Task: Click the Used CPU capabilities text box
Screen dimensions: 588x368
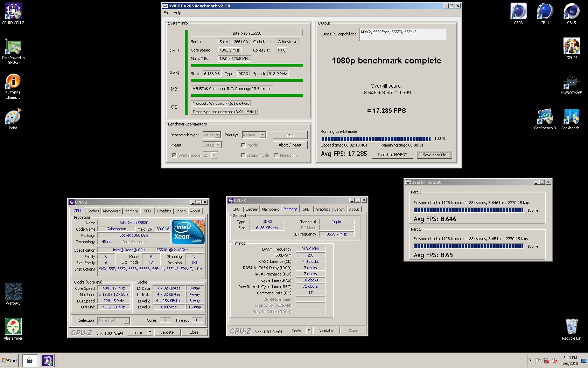Action: click(x=403, y=34)
